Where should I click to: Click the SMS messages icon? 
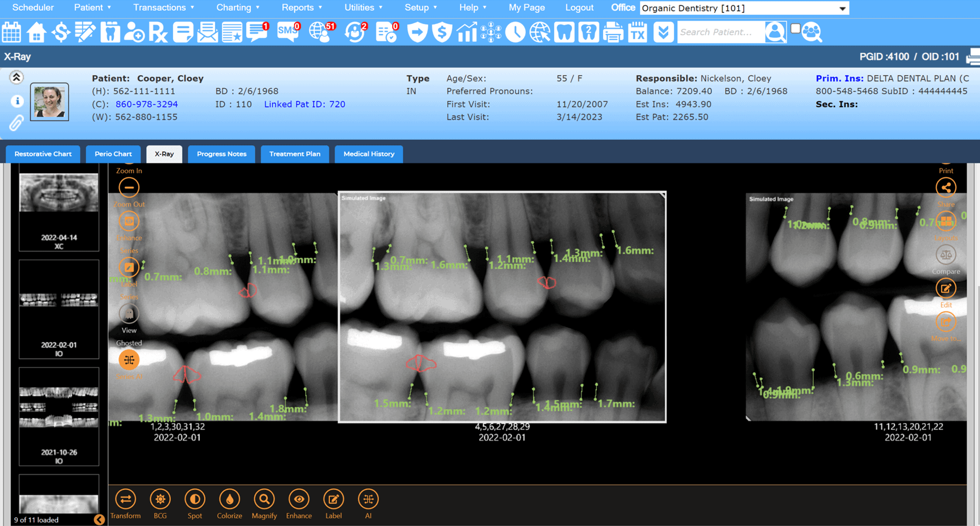288,32
